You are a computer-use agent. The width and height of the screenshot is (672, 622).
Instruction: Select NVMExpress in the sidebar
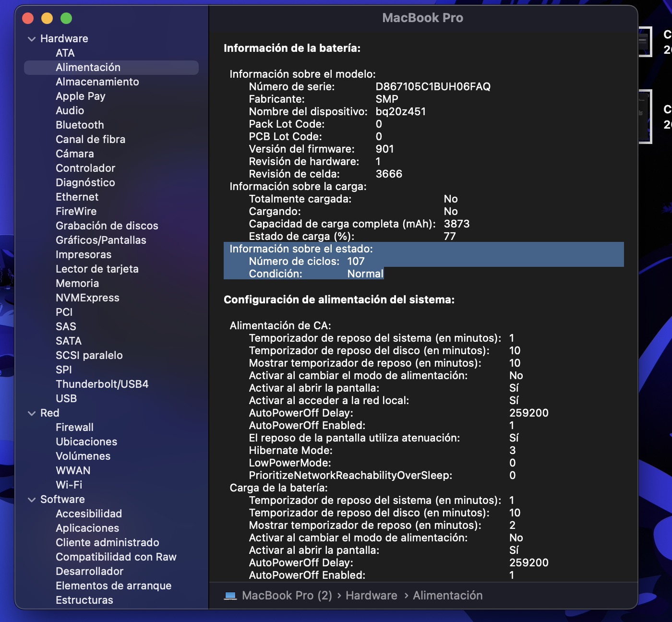tap(87, 298)
